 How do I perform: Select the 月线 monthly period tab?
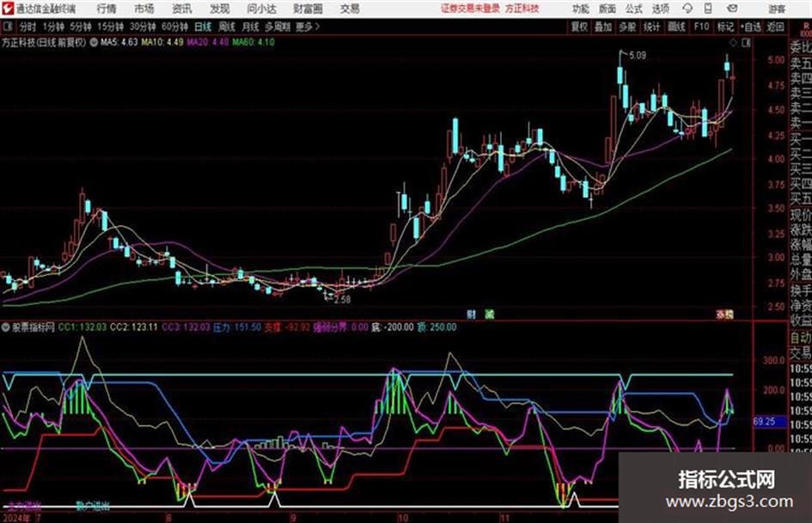coord(251,27)
